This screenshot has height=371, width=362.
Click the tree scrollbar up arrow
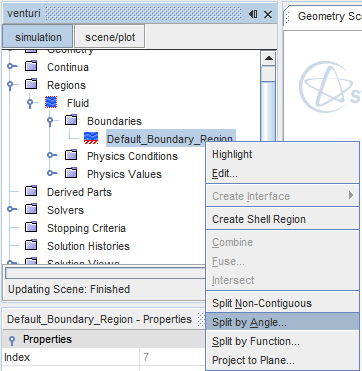(x=268, y=59)
